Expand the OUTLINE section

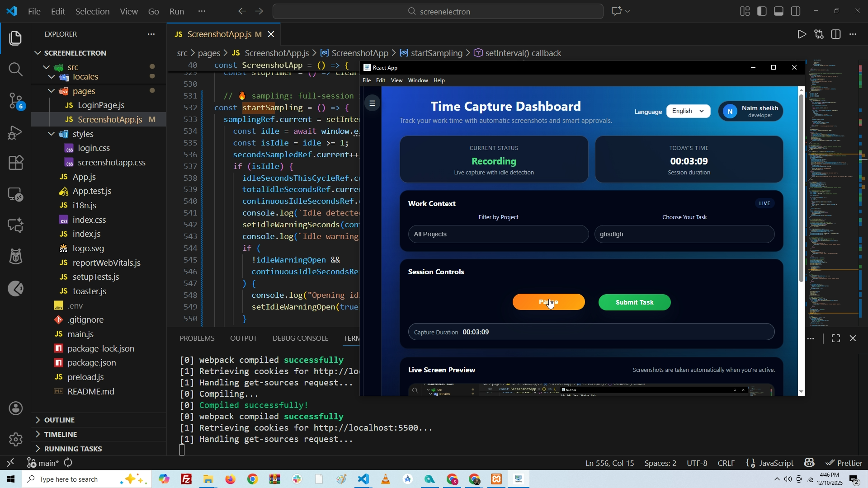(x=59, y=420)
